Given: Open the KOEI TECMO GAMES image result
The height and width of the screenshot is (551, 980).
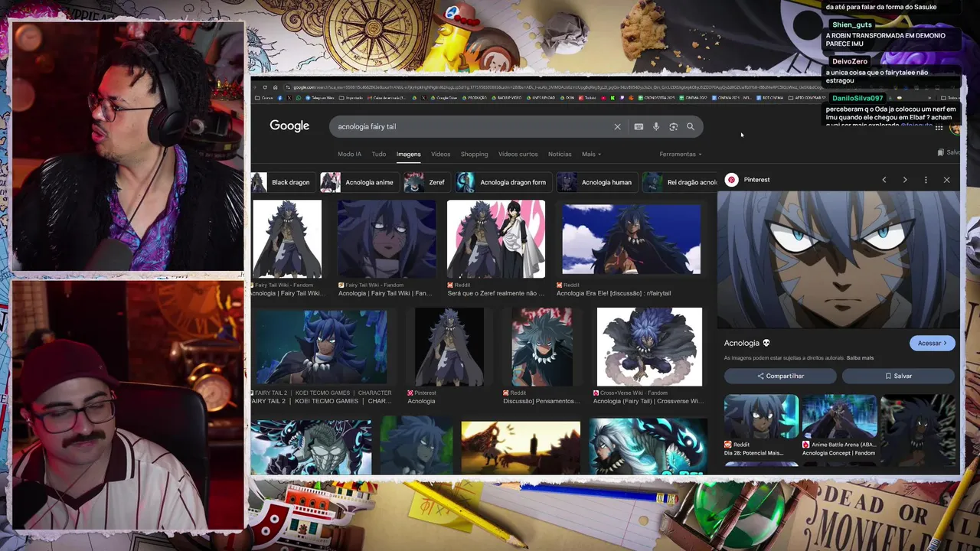Looking at the screenshot, I should [321, 347].
